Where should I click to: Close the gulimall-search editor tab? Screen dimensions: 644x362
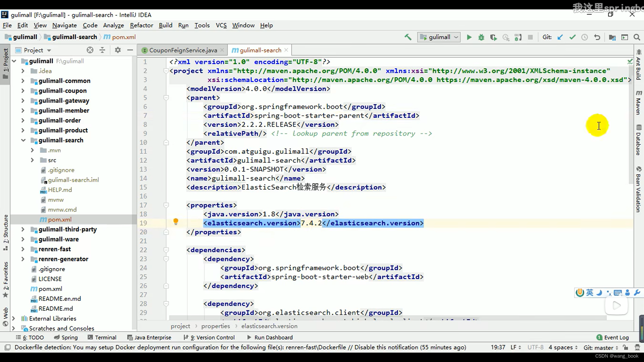point(286,50)
